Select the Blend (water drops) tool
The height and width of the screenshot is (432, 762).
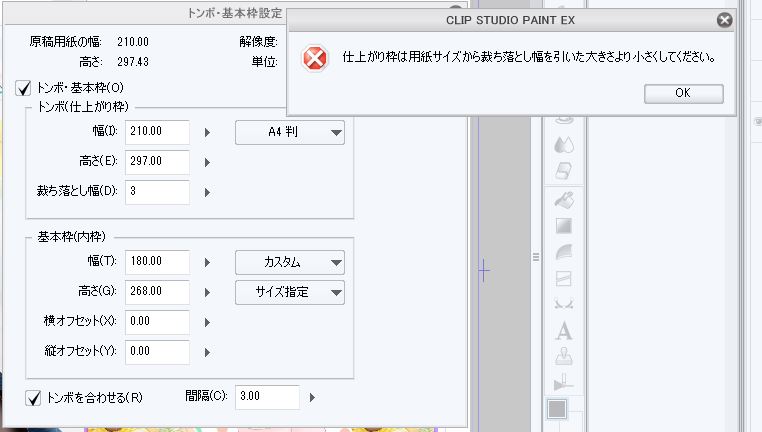tap(564, 144)
